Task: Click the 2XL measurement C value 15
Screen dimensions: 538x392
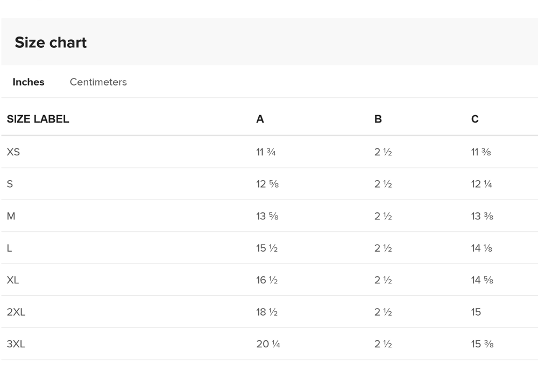Action: coord(476,312)
